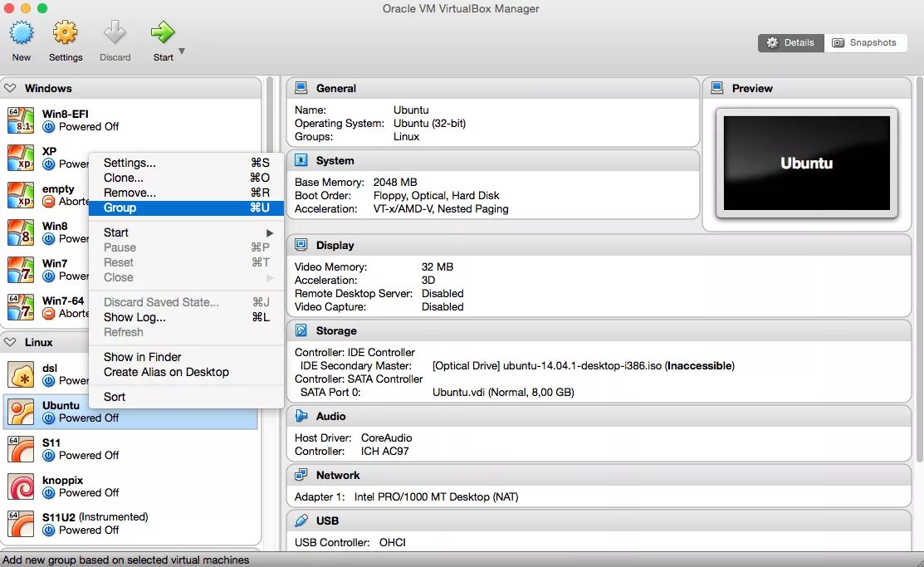Click the Ubuntu preview thumbnail
This screenshot has width=924, height=567.
click(x=805, y=164)
